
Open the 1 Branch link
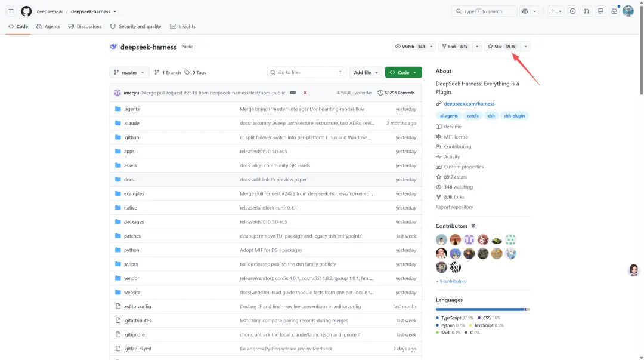click(168, 72)
